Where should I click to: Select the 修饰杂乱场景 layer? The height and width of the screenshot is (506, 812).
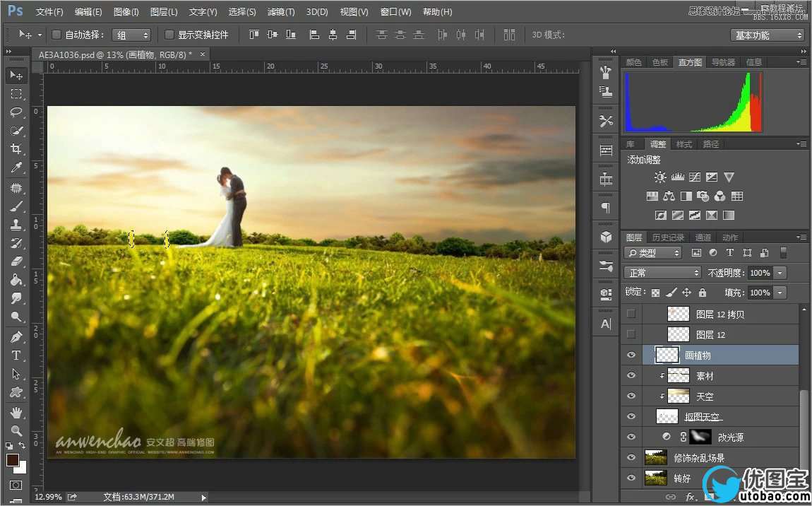coord(698,458)
